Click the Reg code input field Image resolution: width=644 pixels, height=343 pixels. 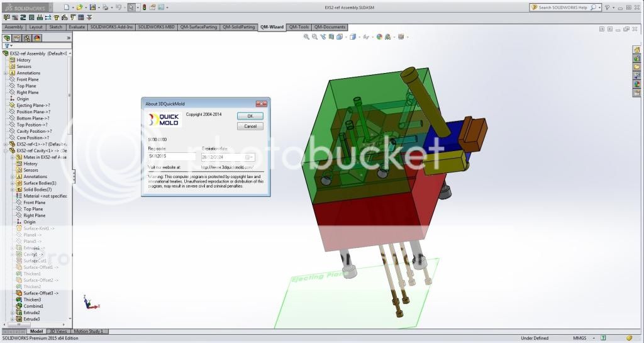172,157
